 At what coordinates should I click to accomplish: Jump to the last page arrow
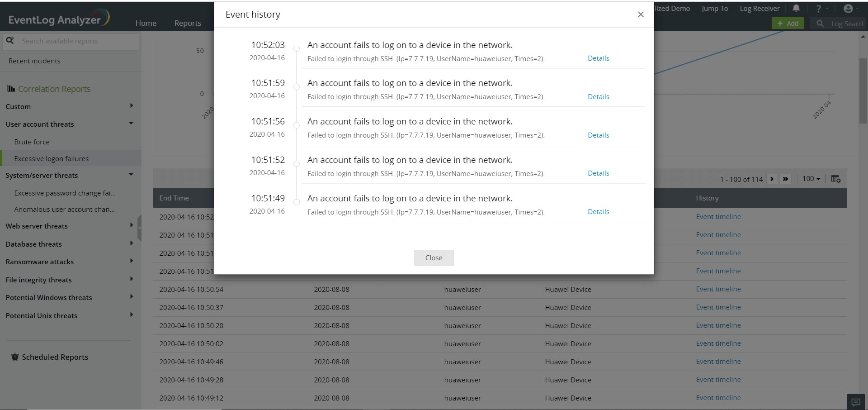pos(786,179)
